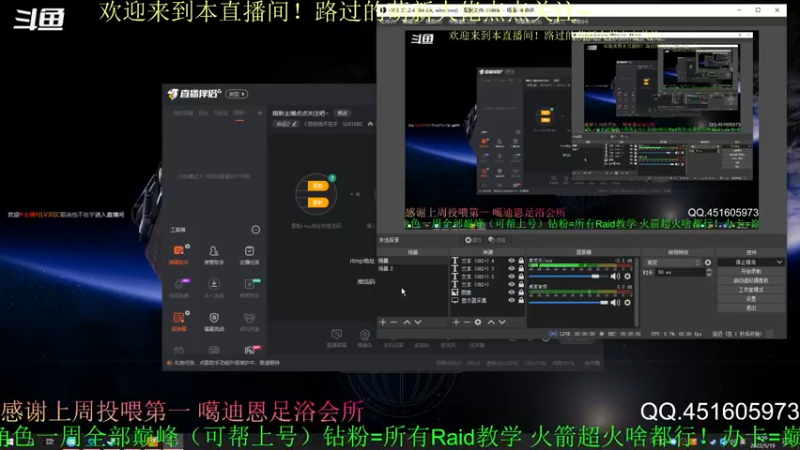This screenshot has width=800, height=450.
Task: Expand arrow on 停止推流 button
Action: click(779, 262)
